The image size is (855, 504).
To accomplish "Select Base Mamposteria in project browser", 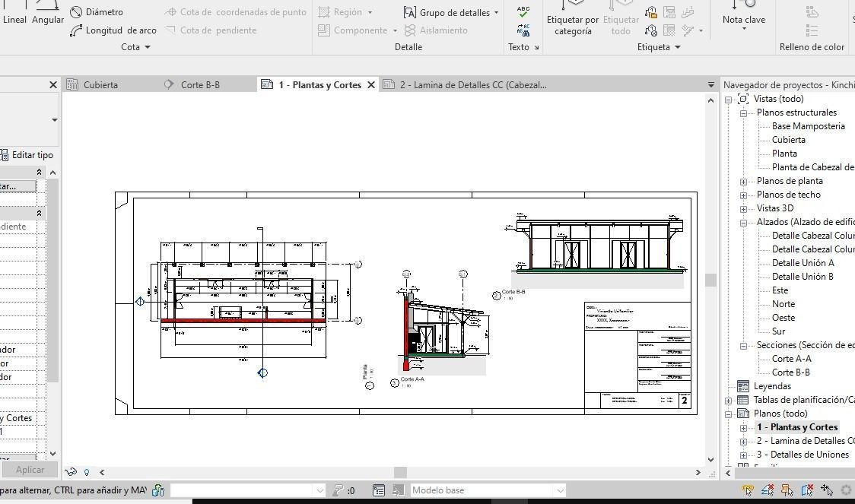I will 808,126.
